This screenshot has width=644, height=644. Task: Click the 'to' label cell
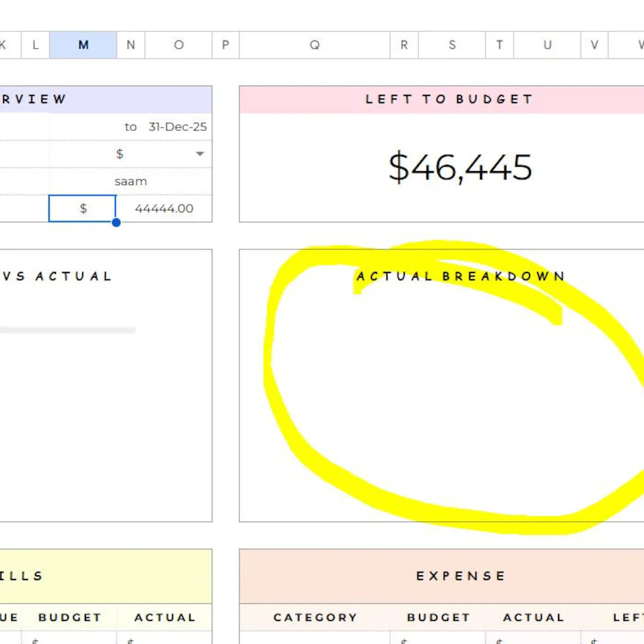coord(130,127)
